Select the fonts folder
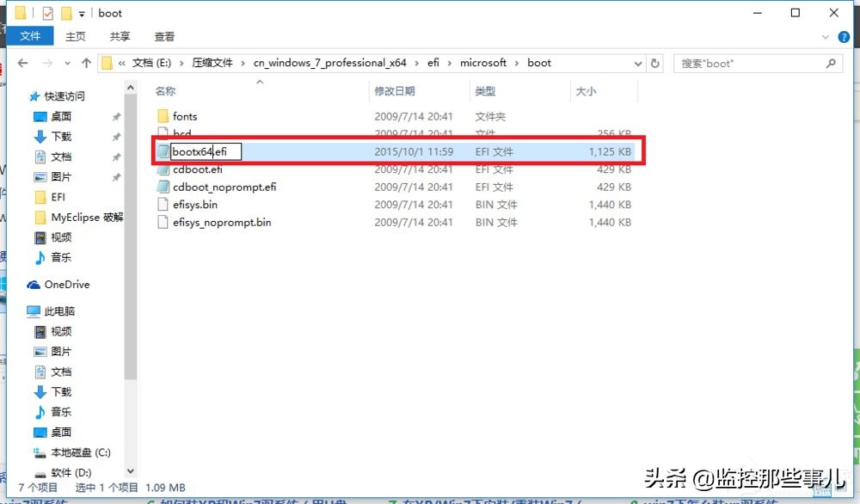 pos(183,115)
